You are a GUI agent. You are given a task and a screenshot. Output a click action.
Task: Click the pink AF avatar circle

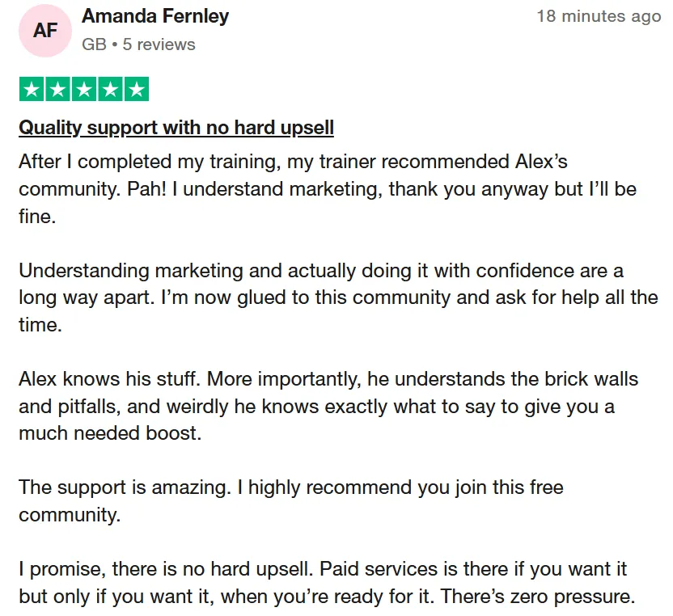pyautogui.click(x=45, y=31)
